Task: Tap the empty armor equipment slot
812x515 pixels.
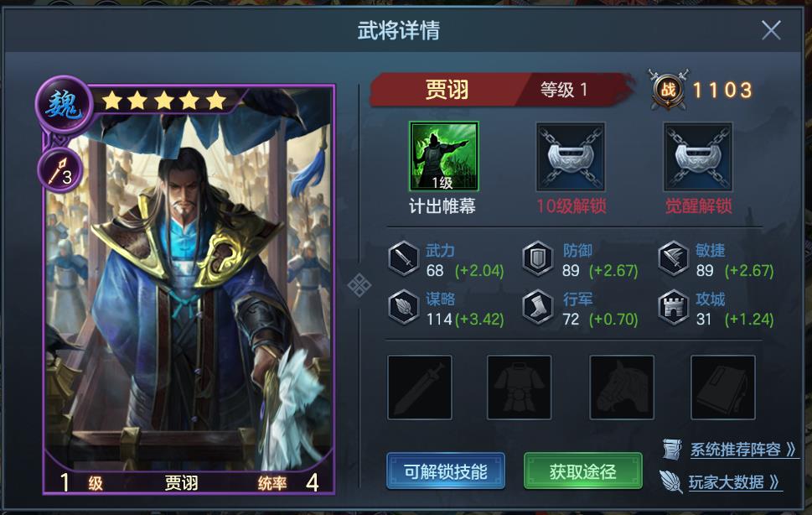Action: [519, 387]
